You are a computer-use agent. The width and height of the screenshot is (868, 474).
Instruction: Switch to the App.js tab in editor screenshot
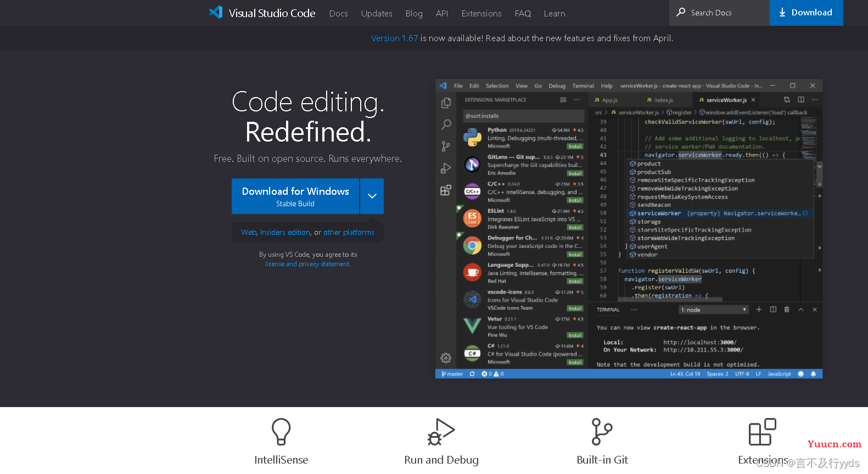[x=609, y=100]
